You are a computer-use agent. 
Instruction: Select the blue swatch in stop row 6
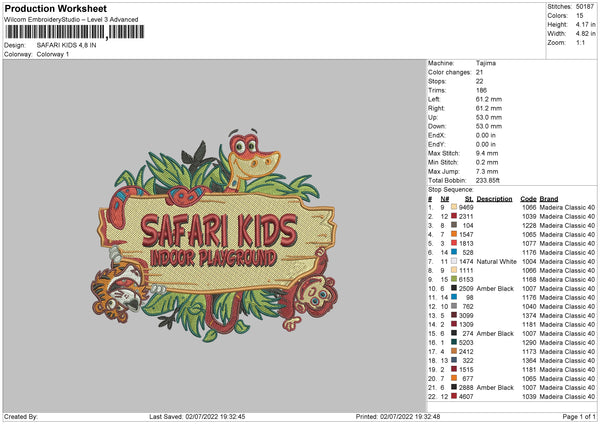pyautogui.click(x=454, y=252)
